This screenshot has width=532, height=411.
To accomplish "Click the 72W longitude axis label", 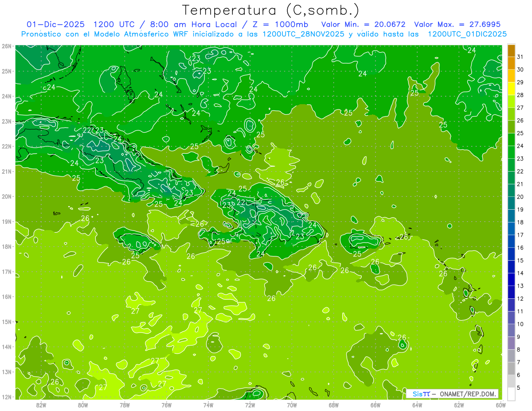I will (x=250, y=404).
